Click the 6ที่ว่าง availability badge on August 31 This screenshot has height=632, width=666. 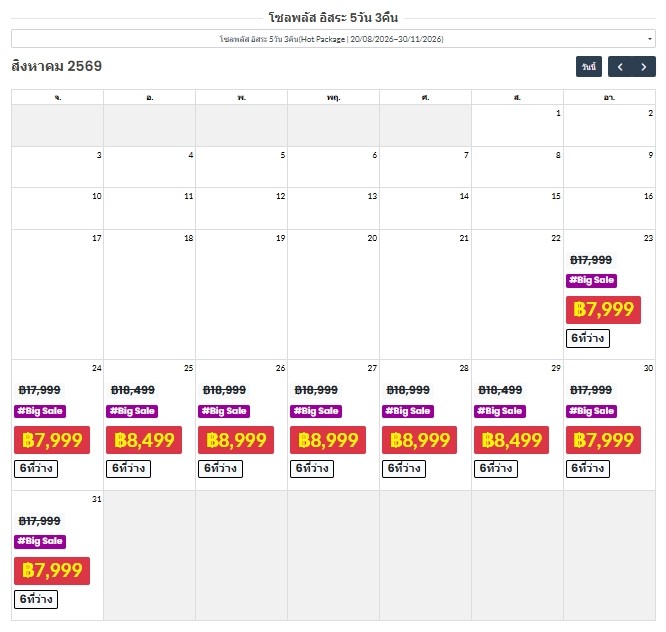(x=36, y=599)
